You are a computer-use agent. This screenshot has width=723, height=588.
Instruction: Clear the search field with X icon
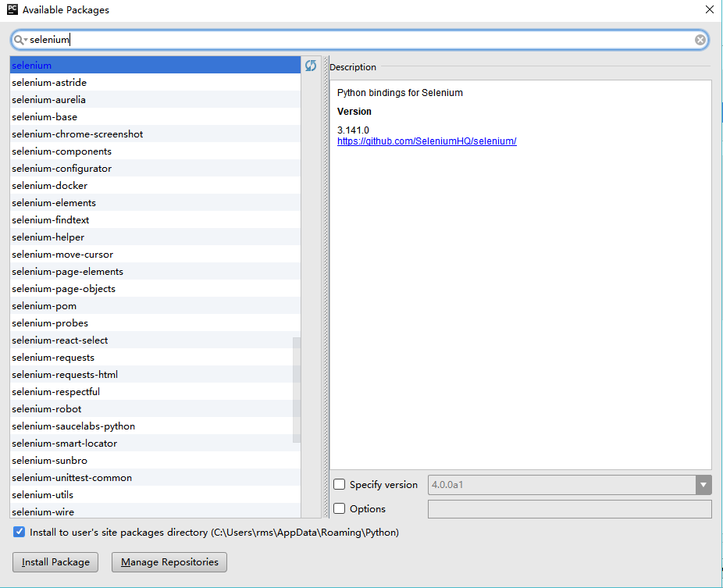pos(700,40)
